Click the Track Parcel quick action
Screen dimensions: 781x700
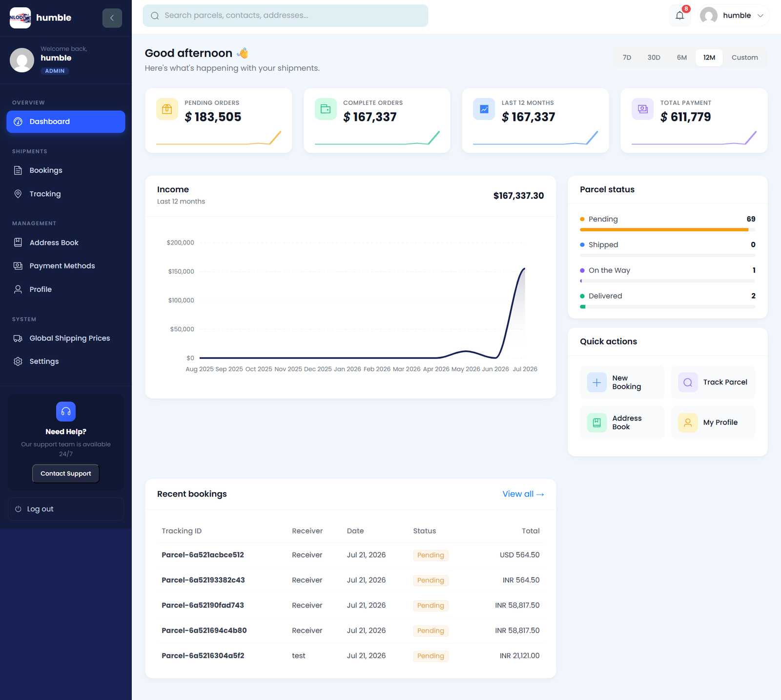(713, 382)
